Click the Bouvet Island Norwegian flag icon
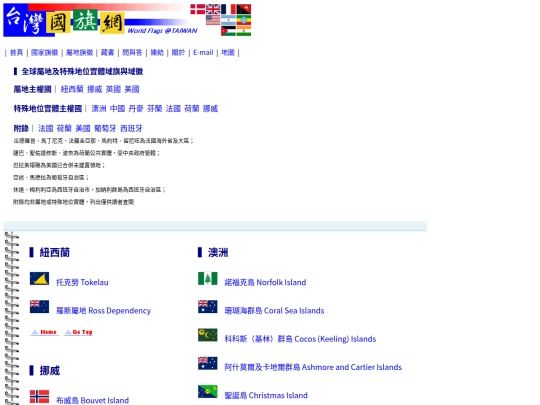Image resolution: width=540 pixels, height=405 pixels. tap(39, 396)
